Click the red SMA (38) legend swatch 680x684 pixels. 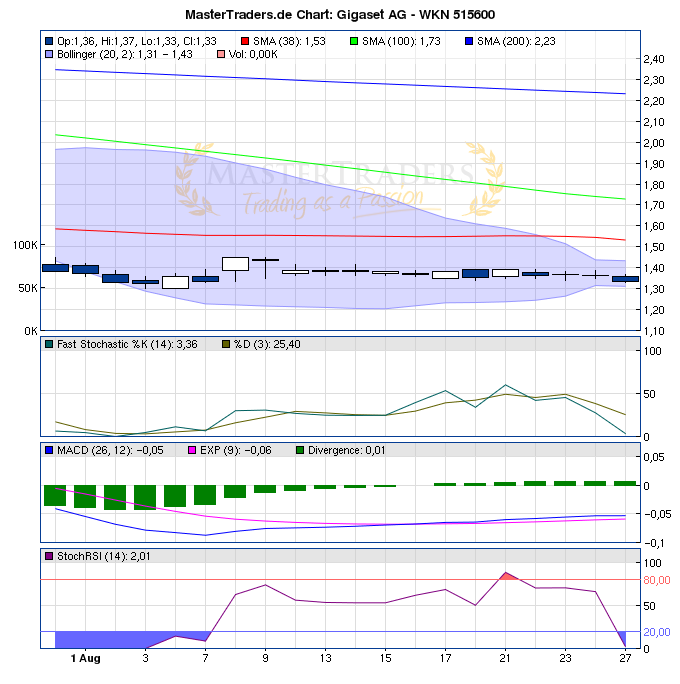coord(245,41)
